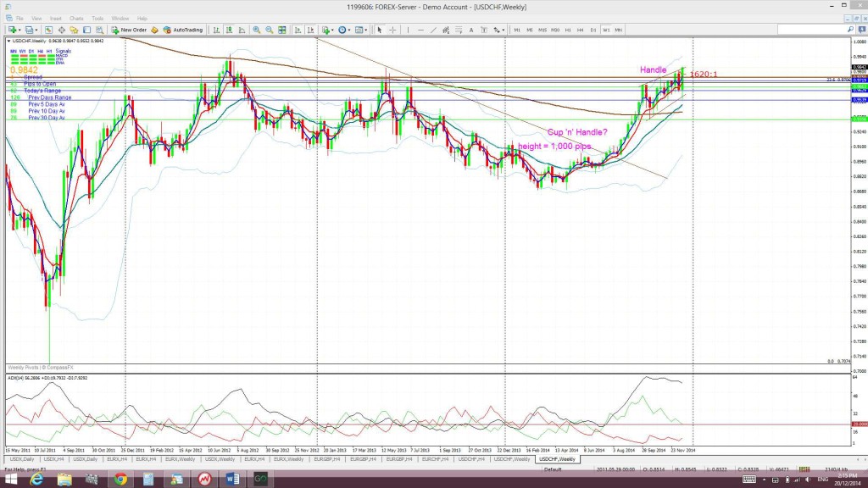Click the Tile Windows grid icon

click(281, 30)
